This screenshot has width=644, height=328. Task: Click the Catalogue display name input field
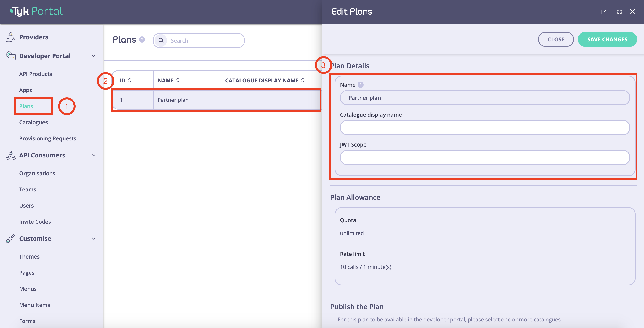[485, 127]
